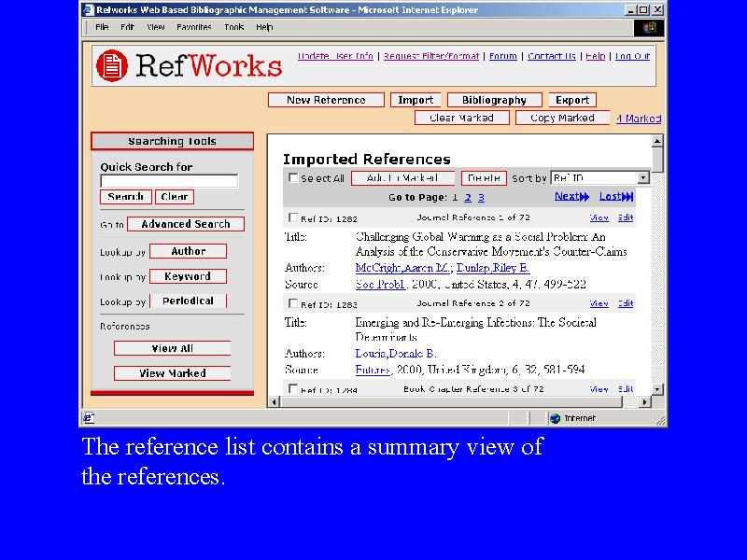Open author link Louria, Donald B.
Screen dimensions: 747x560
point(395,354)
